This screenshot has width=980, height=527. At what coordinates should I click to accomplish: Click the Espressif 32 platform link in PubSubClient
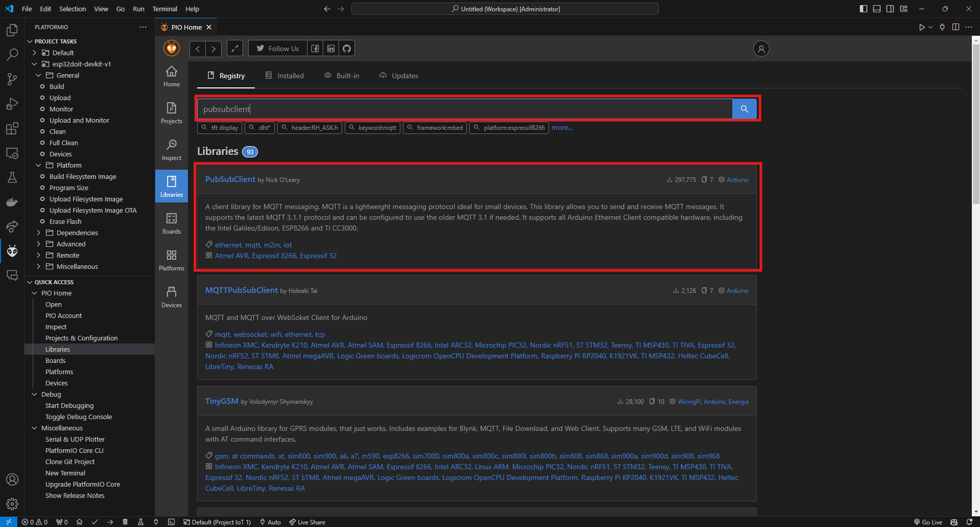pyautogui.click(x=318, y=256)
